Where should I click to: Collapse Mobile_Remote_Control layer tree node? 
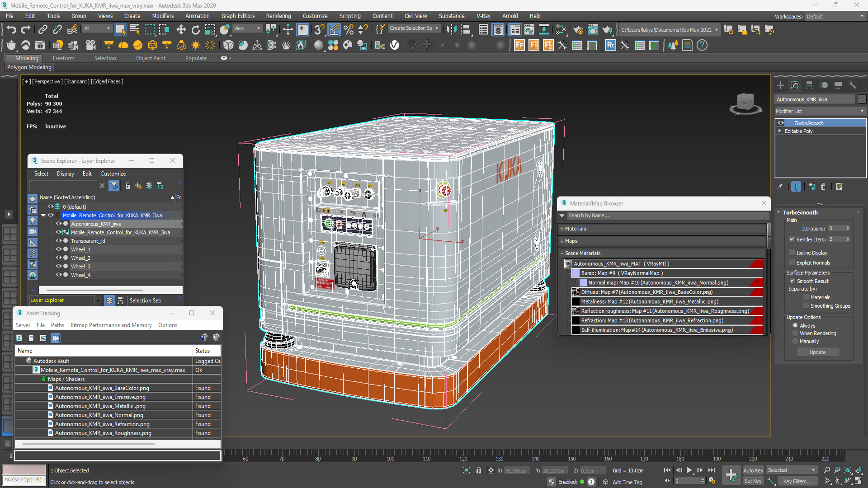coord(43,216)
